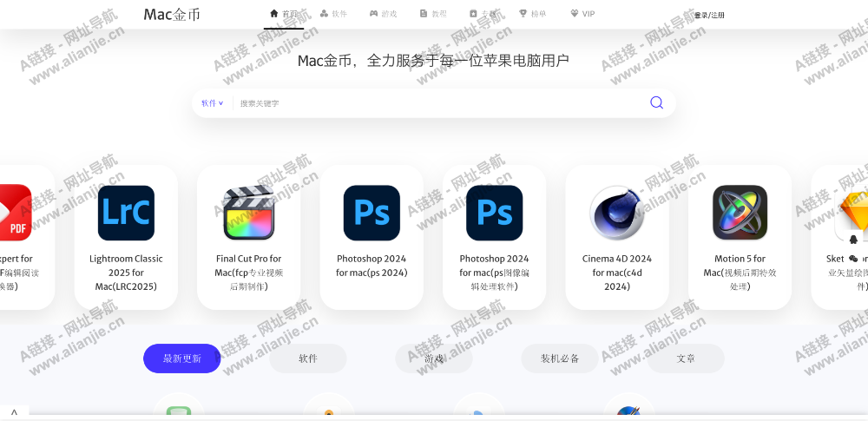Click the magnifier search icon
This screenshot has height=421, width=868.
656,102
